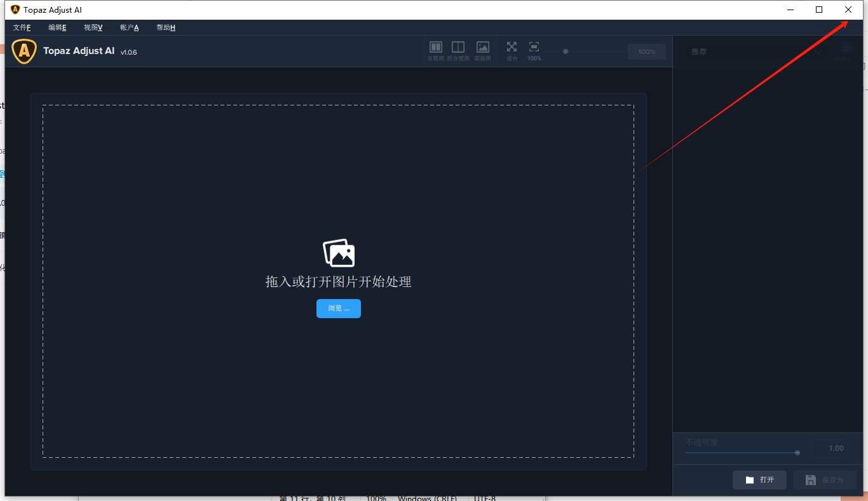Click the fit-to-screen (适合) icon
The width and height of the screenshot is (868, 501).
[512, 48]
